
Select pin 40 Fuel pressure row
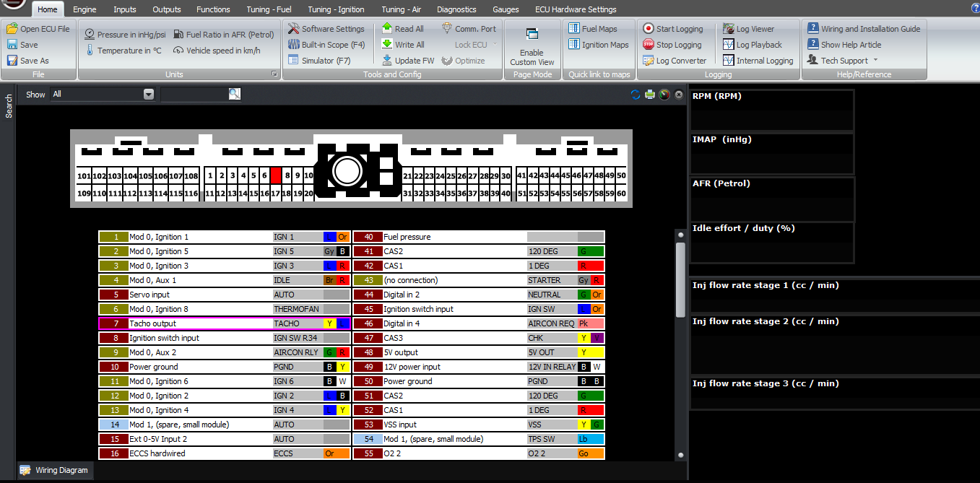479,237
